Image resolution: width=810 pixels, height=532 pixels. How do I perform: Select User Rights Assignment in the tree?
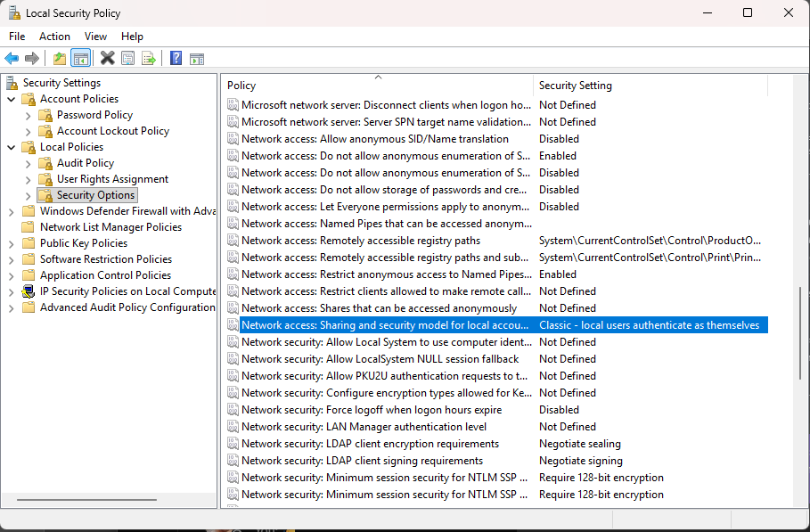coord(112,179)
